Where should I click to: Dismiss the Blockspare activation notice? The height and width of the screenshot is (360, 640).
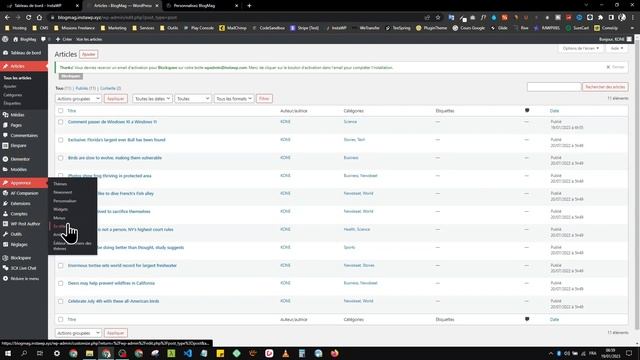click(x=615, y=67)
